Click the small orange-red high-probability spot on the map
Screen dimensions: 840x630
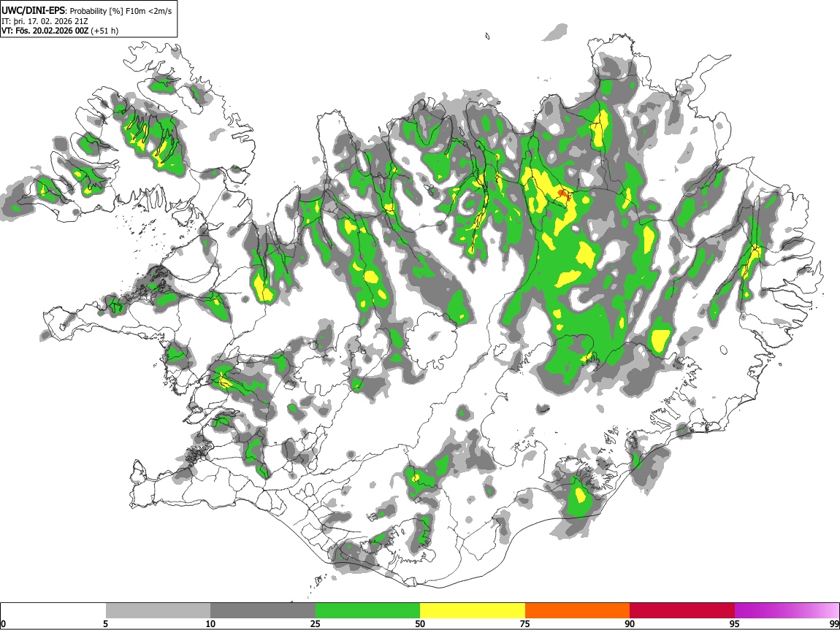[562, 193]
